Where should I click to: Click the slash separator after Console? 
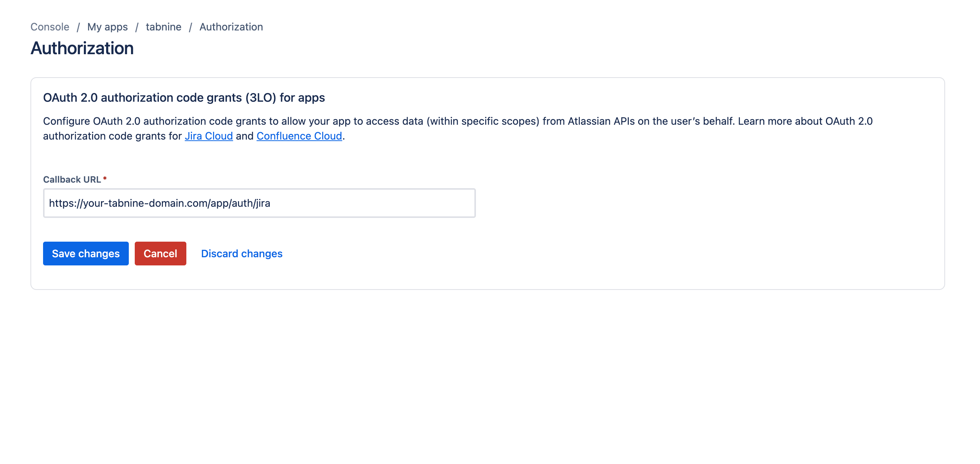78,27
